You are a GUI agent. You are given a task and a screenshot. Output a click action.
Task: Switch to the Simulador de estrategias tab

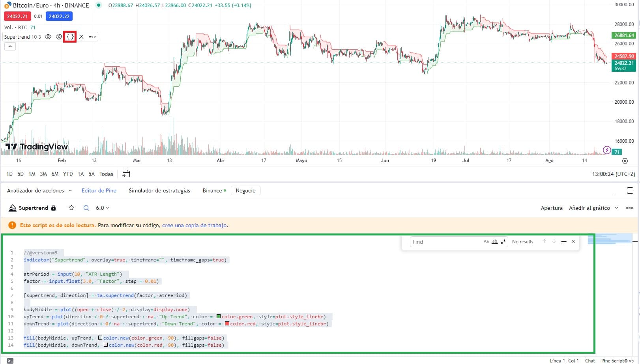[x=159, y=190]
